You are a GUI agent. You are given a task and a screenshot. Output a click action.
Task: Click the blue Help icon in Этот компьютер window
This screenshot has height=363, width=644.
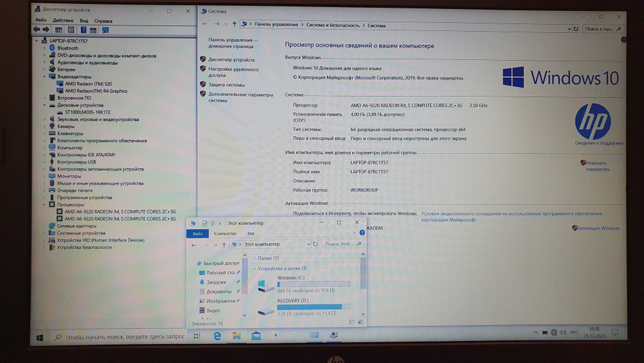point(362,233)
